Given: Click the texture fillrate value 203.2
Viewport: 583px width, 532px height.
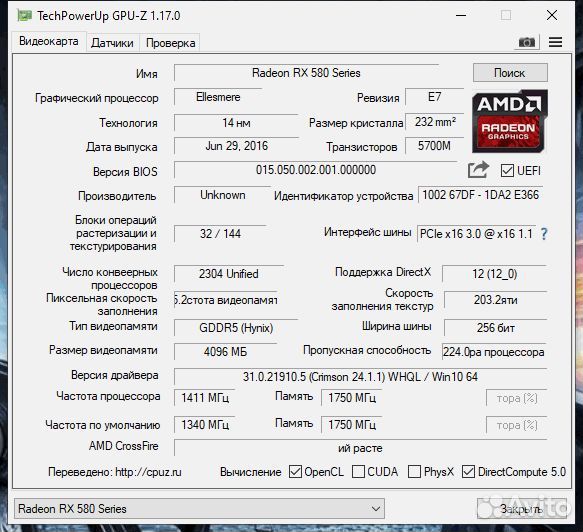Looking at the screenshot, I should (496, 300).
